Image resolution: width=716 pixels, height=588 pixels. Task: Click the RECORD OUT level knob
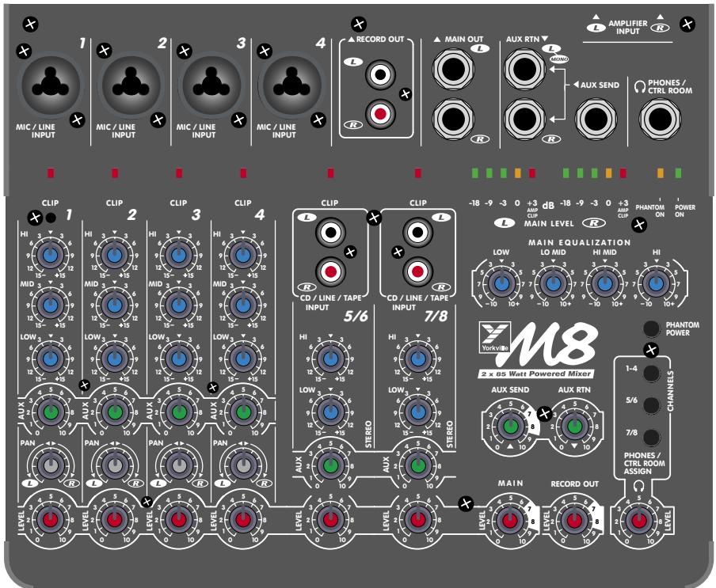tap(574, 519)
